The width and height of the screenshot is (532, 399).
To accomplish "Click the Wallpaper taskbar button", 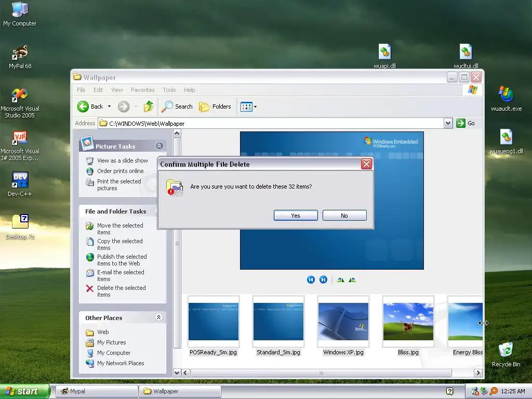I will 179,391.
